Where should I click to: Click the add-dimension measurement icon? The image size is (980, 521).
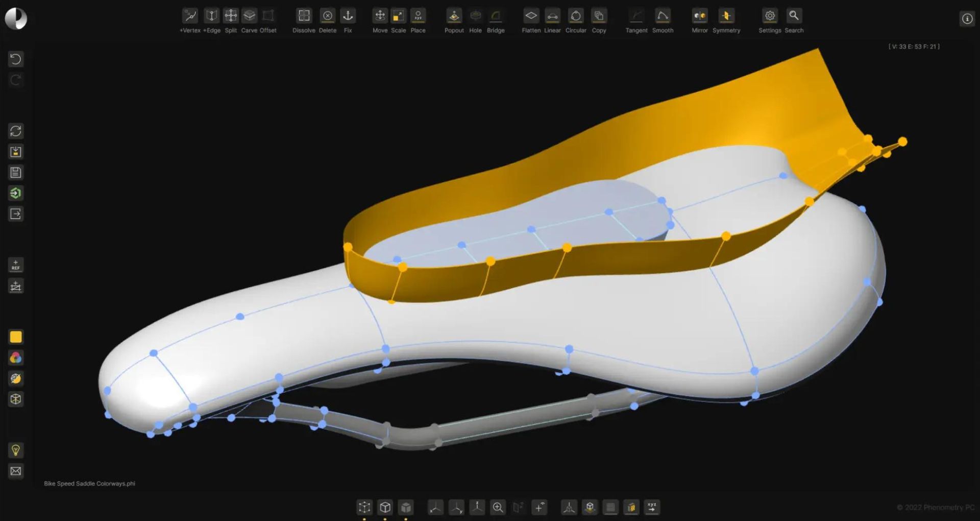[x=16, y=286]
